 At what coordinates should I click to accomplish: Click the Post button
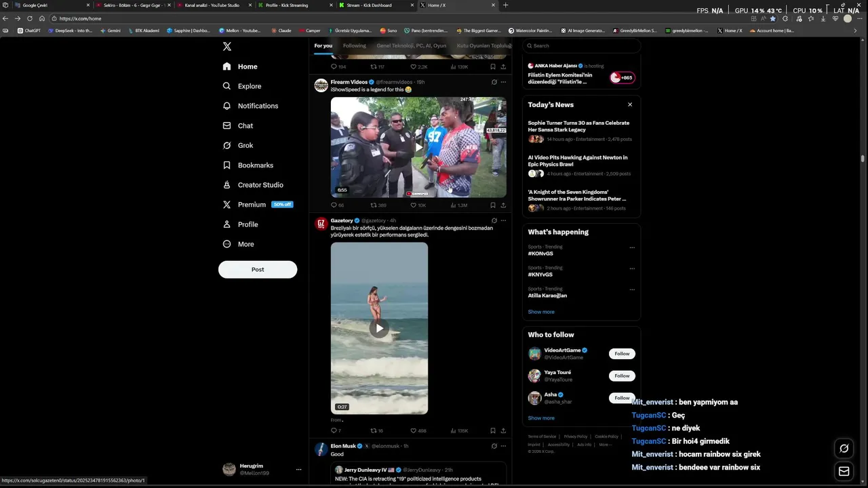pos(258,269)
